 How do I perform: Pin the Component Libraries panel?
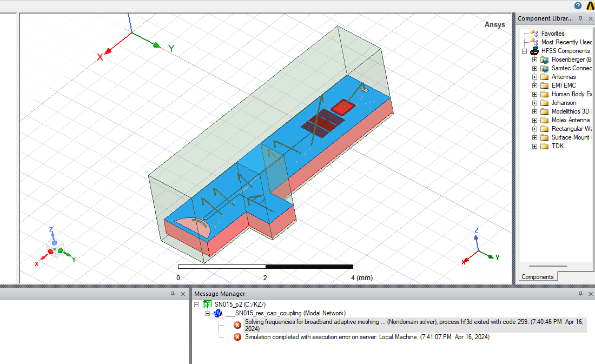(580, 18)
